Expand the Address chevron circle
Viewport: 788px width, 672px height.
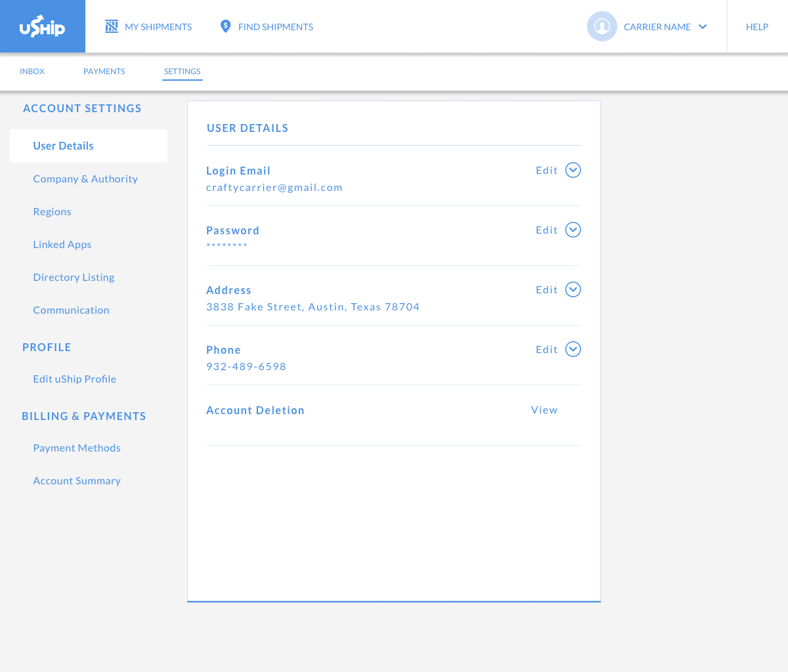coord(573,289)
